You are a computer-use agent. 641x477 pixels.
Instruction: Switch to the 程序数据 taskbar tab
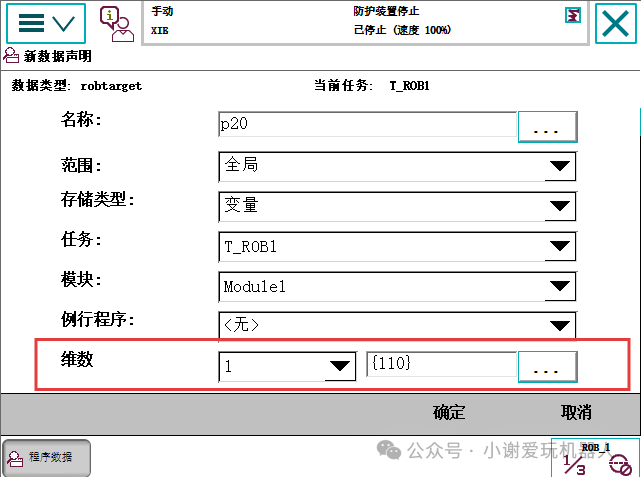point(46,458)
